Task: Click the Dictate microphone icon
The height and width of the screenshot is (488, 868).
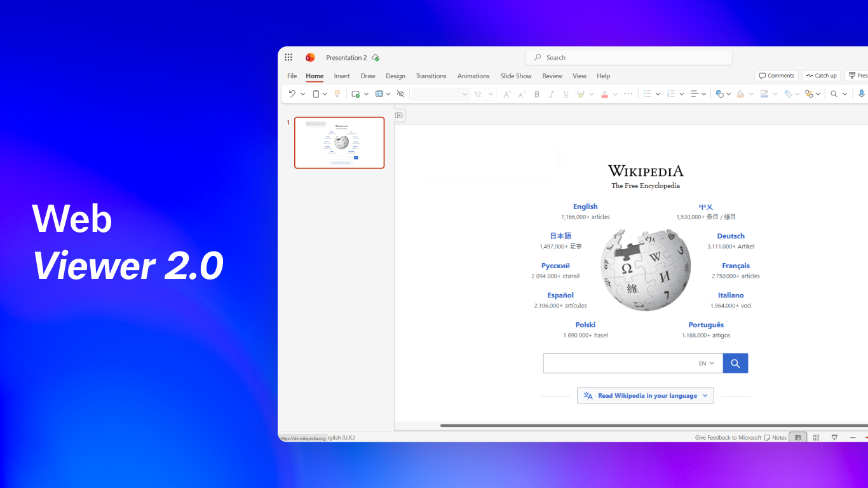Action: click(x=862, y=93)
